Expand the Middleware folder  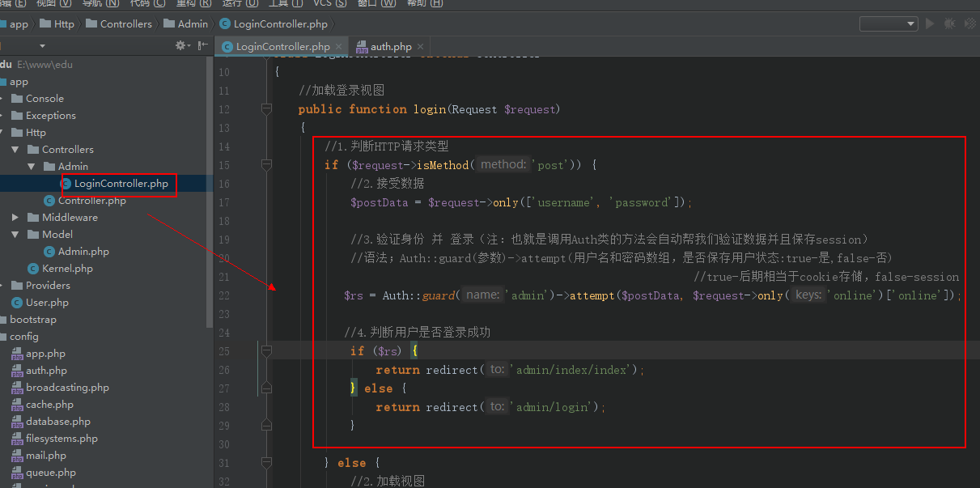(x=15, y=218)
